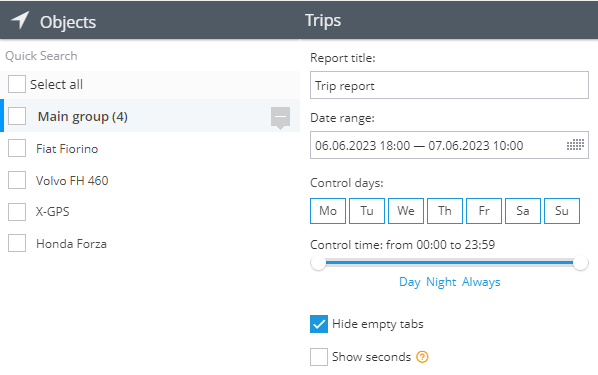
Task: Click the Trips panel heading
Action: [x=323, y=20]
